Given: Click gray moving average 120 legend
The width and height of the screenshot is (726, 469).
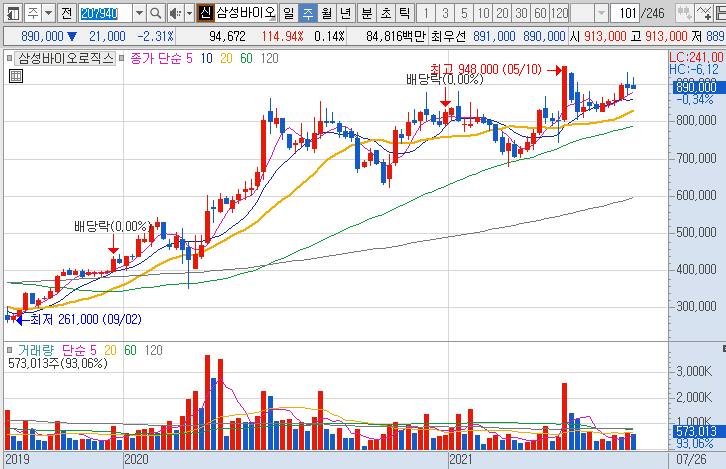Looking at the screenshot, I should pos(269,58).
